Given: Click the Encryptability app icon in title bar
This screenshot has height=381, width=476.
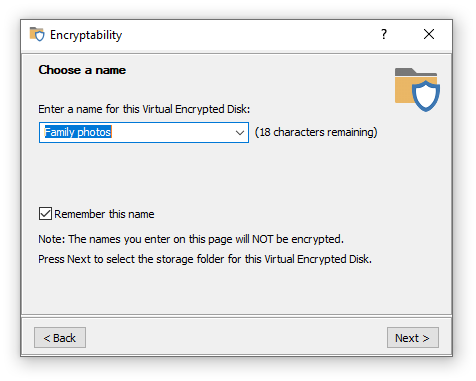Looking at the screenshot, I should [37, 34].
